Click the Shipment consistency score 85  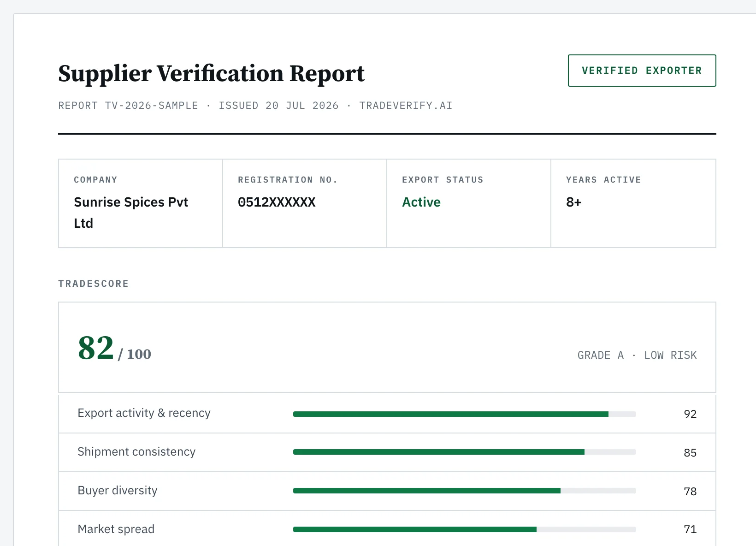click(690, 453)
